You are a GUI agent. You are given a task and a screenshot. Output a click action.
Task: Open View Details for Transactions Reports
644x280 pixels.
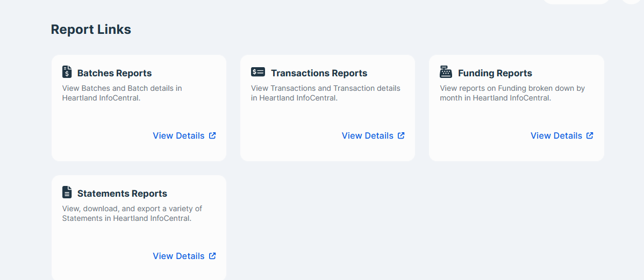pos(374,135)
